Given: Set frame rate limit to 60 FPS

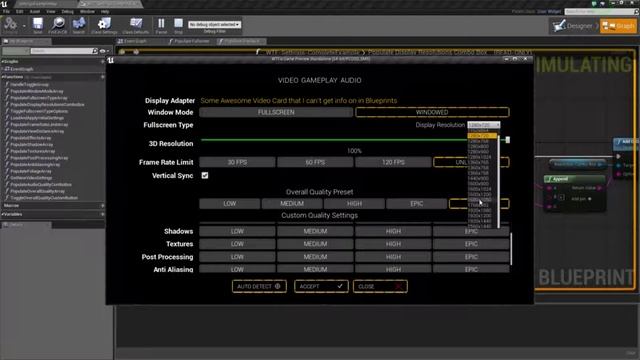Looking at the screenshot, I should pos(315,162).
